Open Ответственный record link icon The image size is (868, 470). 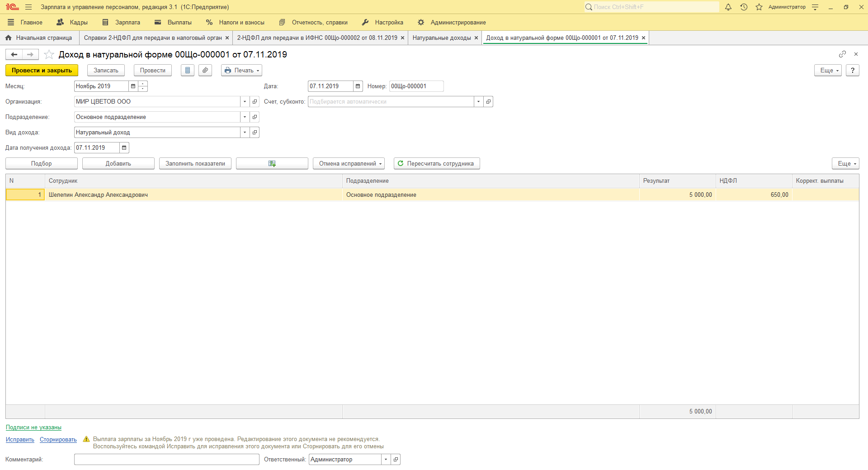click(x=396, y=459)
